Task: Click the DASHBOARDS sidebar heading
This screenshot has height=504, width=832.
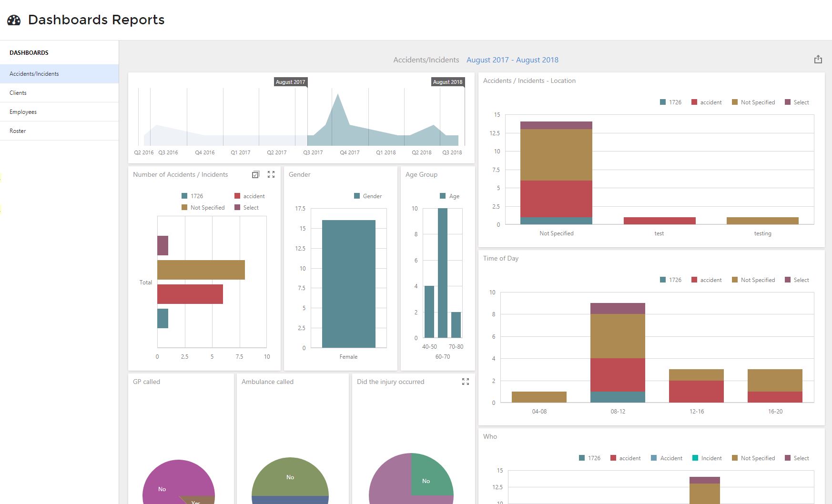Action: [29, 53]
